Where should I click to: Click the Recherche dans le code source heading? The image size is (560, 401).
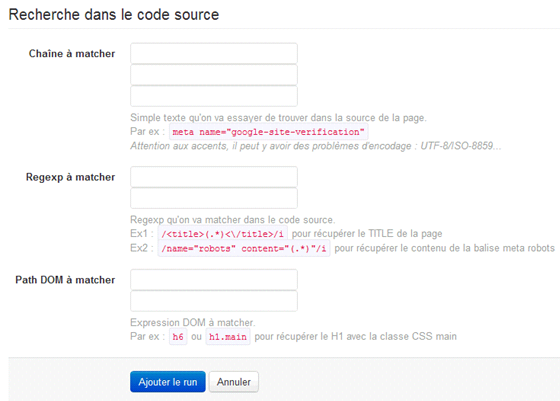coord(114,15)
